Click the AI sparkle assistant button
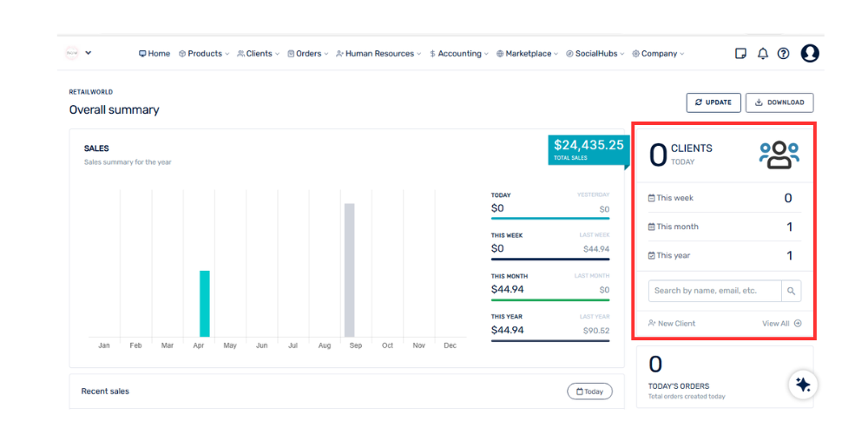The height and width of the screenshot is (434, 868). pyautogui.click(x=803, y=385)
